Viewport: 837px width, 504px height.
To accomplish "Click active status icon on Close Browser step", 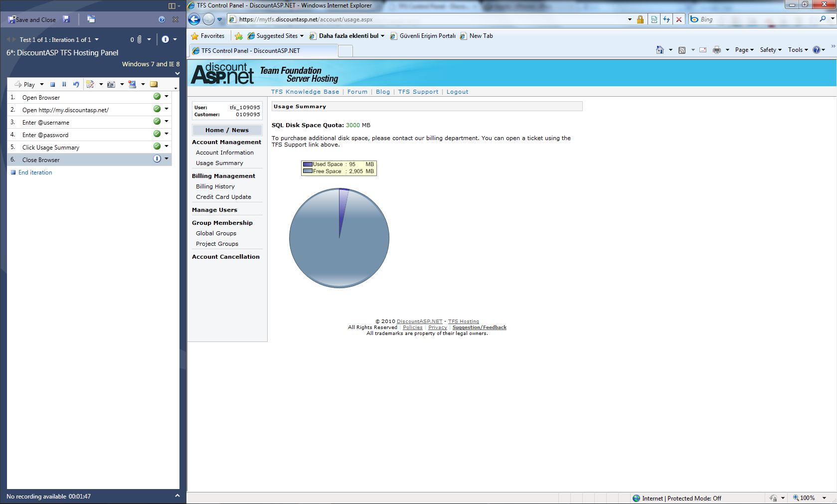I will (x=157, y=159).
